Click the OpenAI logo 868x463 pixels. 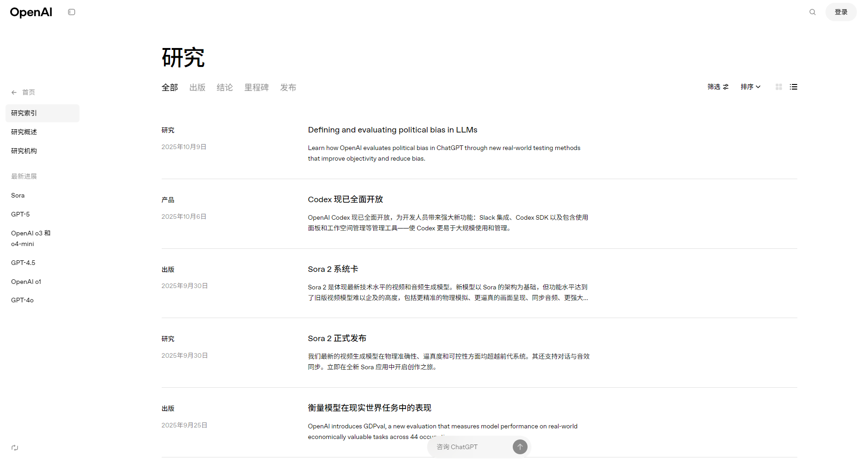(x=31, y=12)
